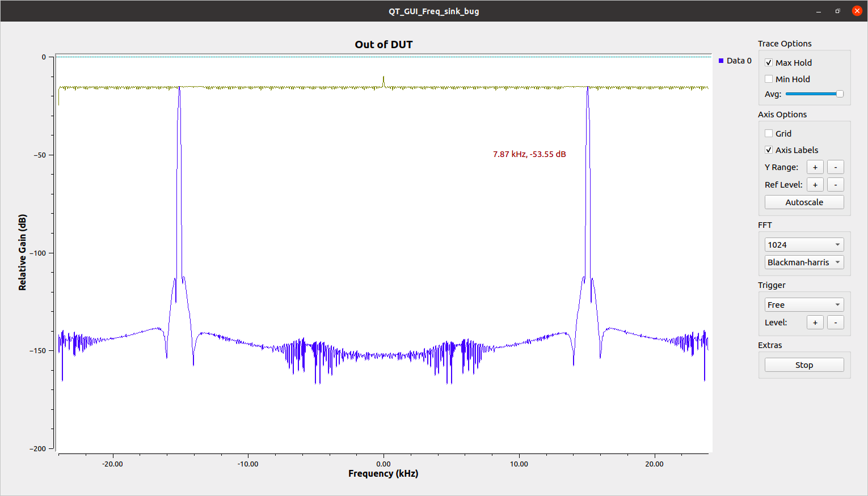The width and height of the screenshot is (868, 496).
Task: Enable the Min Hold checkbox
Action: 769,79
